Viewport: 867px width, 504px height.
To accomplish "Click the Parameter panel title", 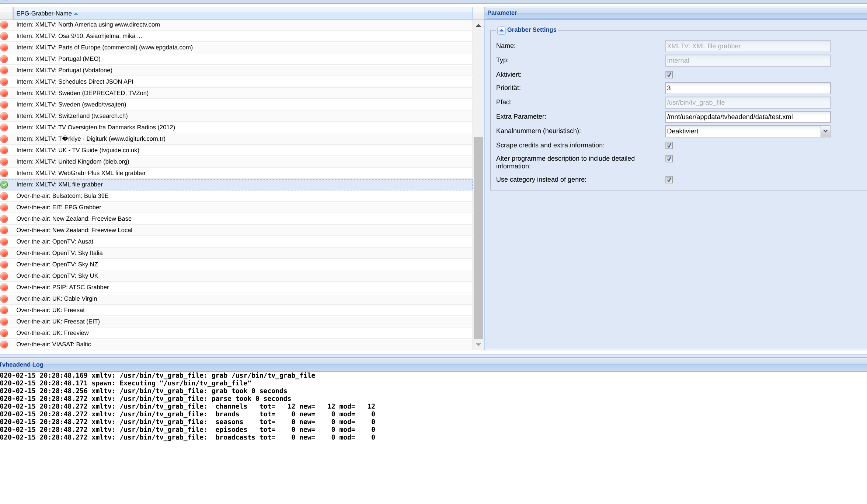I will 502,13.
